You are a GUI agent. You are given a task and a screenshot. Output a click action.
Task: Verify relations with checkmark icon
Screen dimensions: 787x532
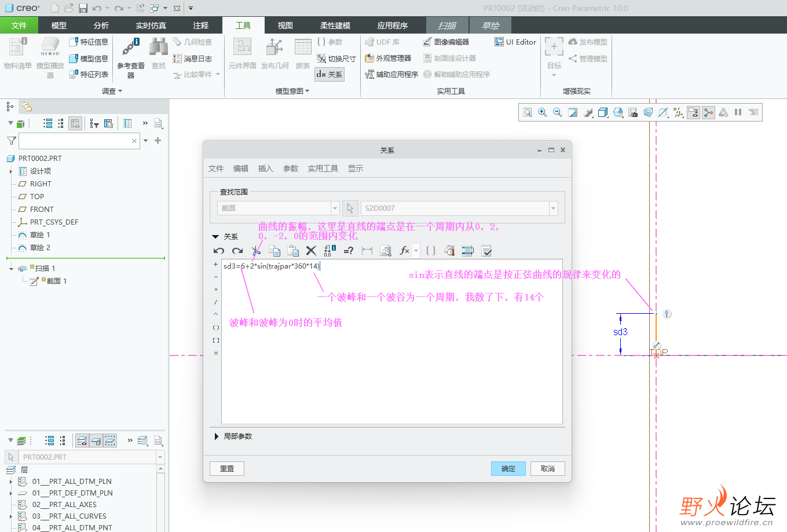point(486,251)
